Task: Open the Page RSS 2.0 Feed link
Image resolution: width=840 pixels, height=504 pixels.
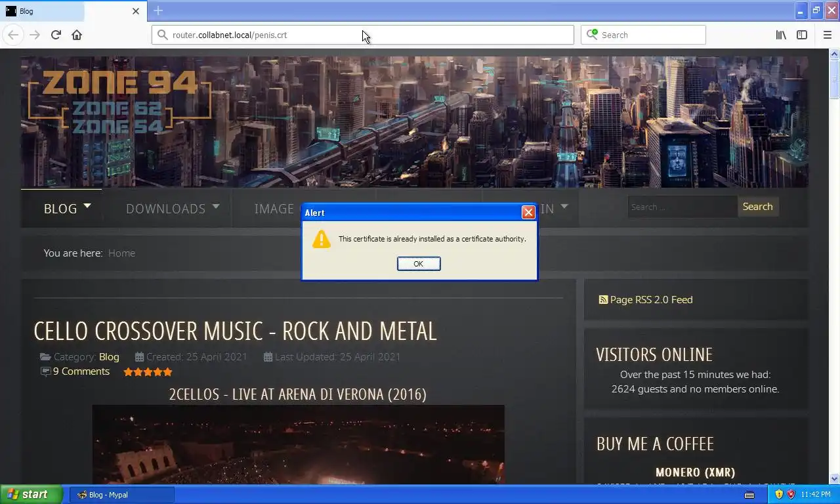Action: click(651, 300)
